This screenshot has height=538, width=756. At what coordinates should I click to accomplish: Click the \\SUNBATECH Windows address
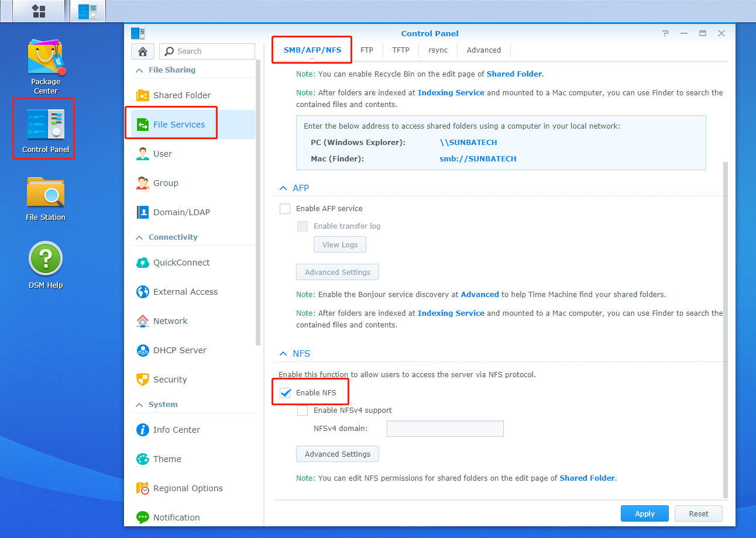coord(468,143)
